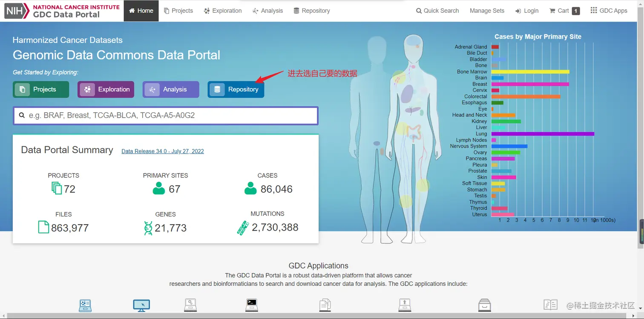Screen dimensions: 644x319
Task: Open Data Release 34.0 link
Action: coord(163,151)
